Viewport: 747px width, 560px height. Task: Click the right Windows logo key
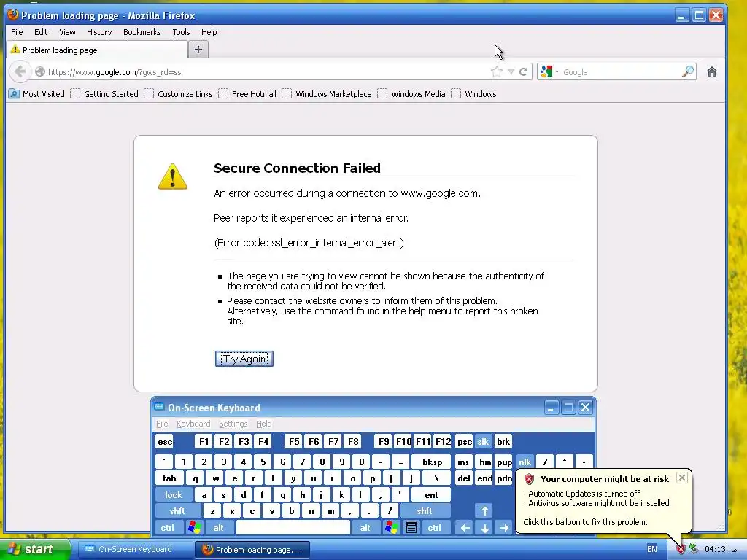[392, 528]
